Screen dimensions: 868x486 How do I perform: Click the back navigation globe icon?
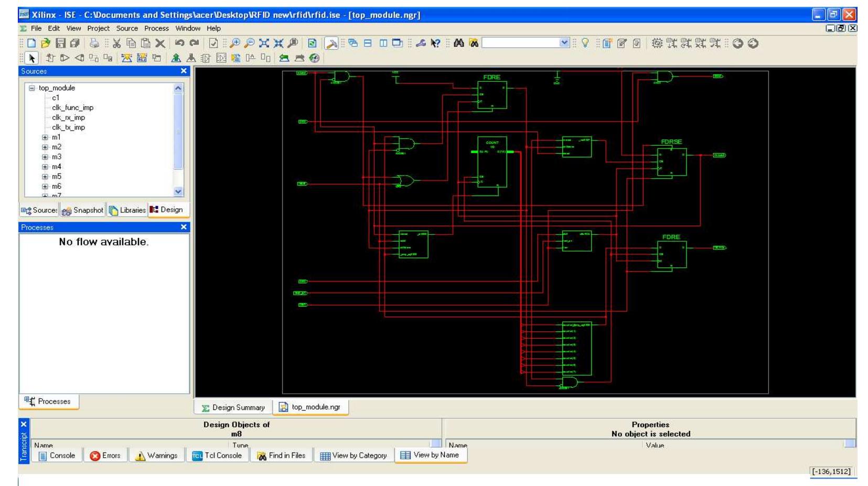click(738, 44)
